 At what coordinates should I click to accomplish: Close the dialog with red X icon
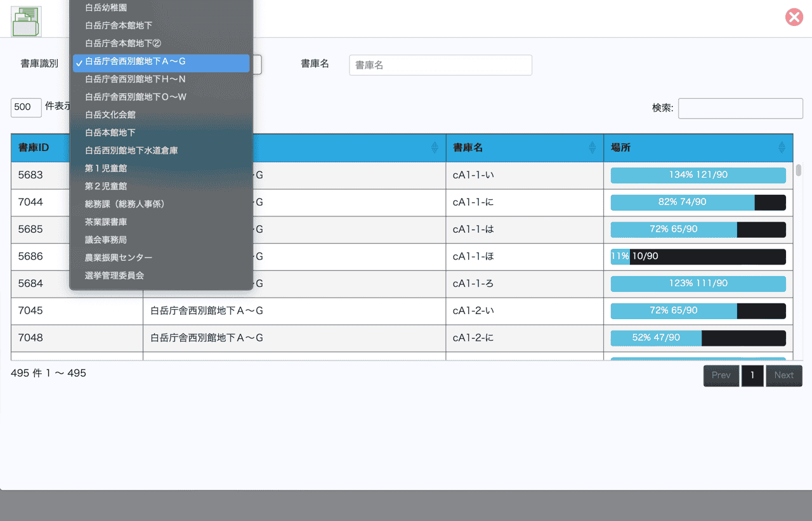coord(794,17)
